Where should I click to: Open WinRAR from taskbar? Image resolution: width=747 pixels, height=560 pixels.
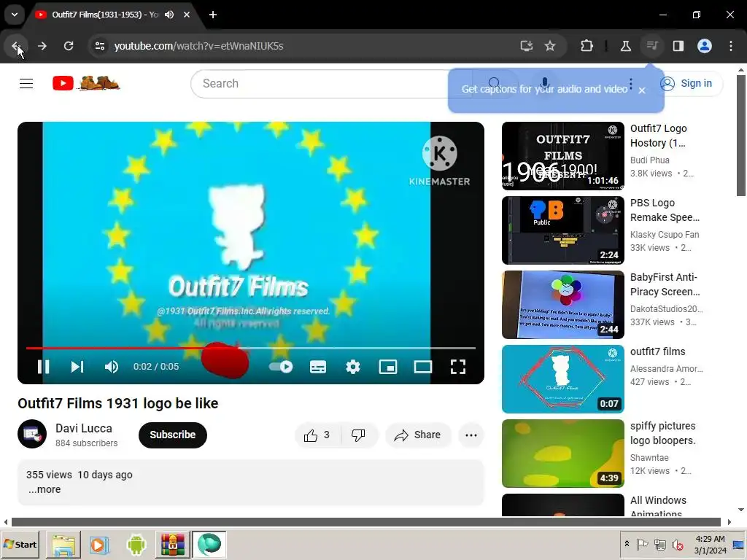pos(172,544)
